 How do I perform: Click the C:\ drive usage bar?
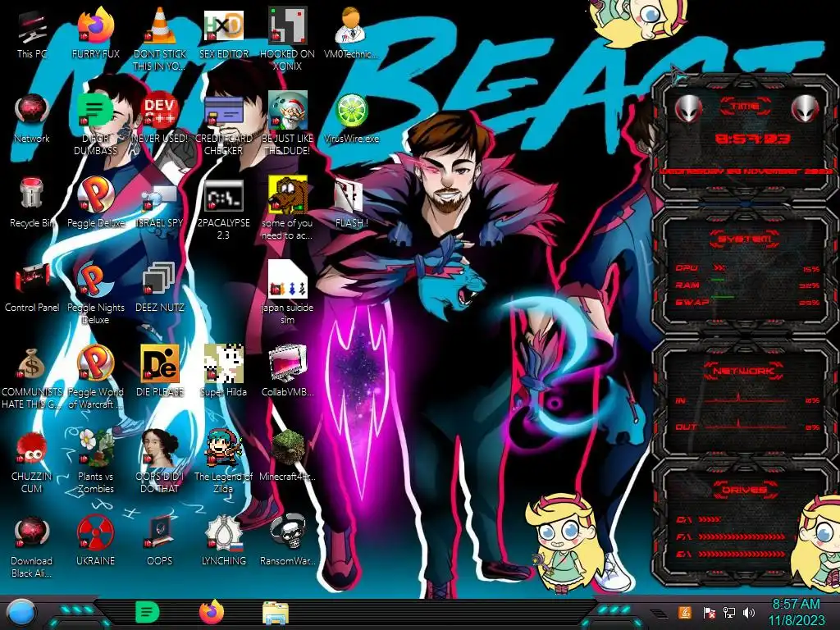click(710, 519)
